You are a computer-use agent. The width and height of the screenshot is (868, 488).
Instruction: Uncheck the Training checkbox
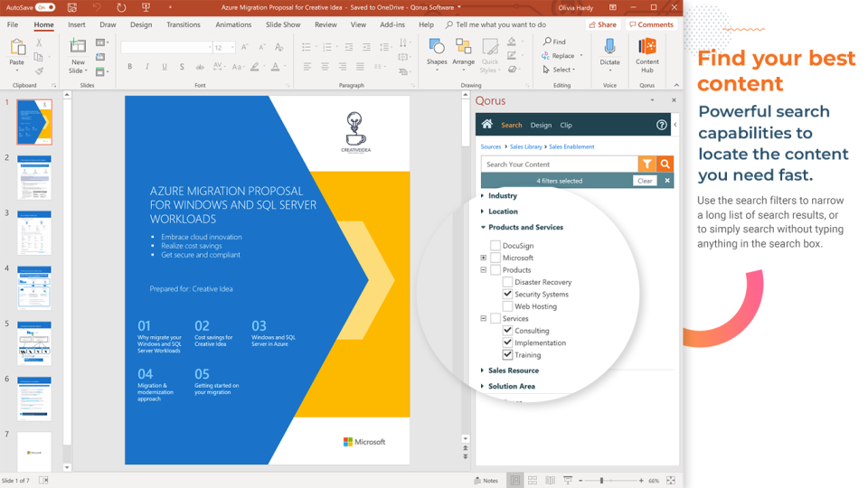pos(507,354)
